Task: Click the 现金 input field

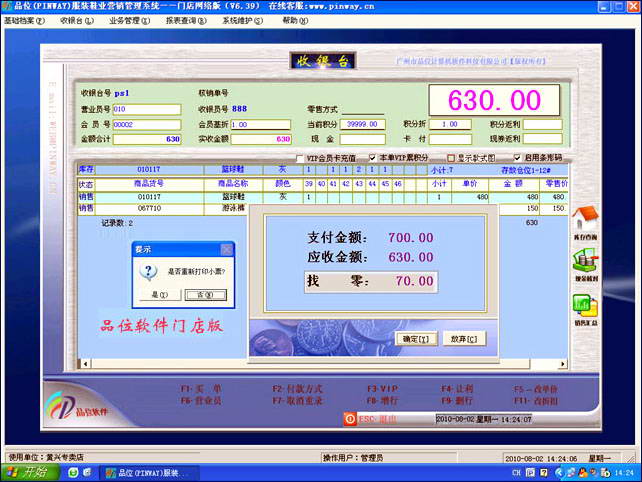Action: [363, 139]
